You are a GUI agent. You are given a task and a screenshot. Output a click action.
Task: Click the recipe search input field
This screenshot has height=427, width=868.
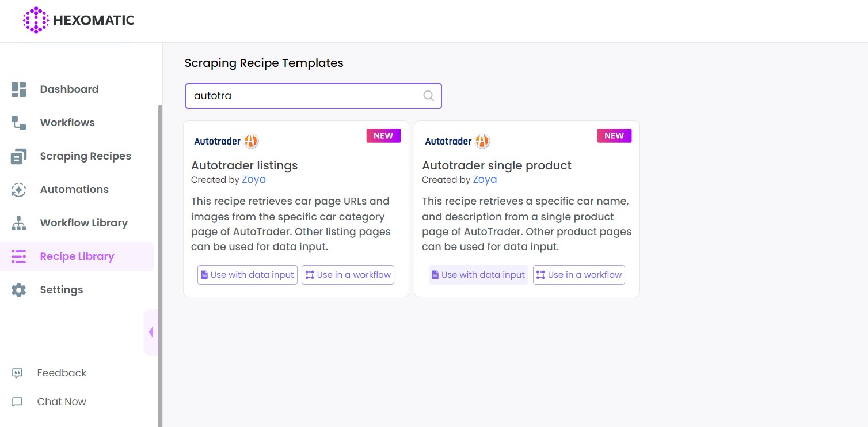[299, 96]
